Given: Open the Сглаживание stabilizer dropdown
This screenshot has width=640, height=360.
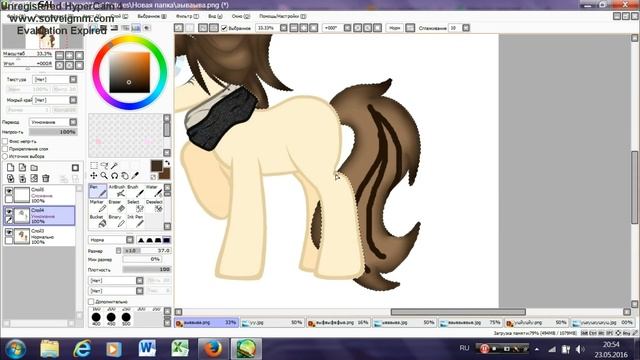Looking at the screenshot, I should 466,28.
